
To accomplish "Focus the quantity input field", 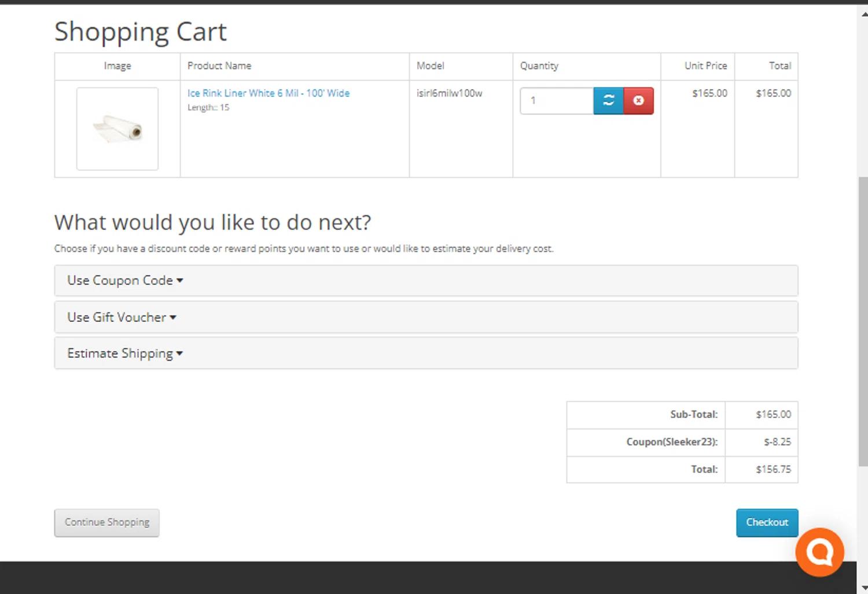I will coord(556,101).
